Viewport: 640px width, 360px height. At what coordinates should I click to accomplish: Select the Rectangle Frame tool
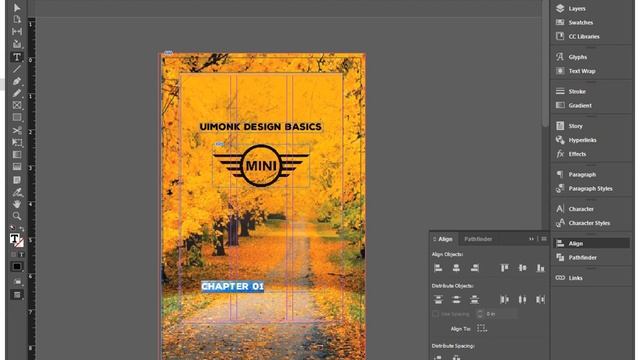[17, 105]
